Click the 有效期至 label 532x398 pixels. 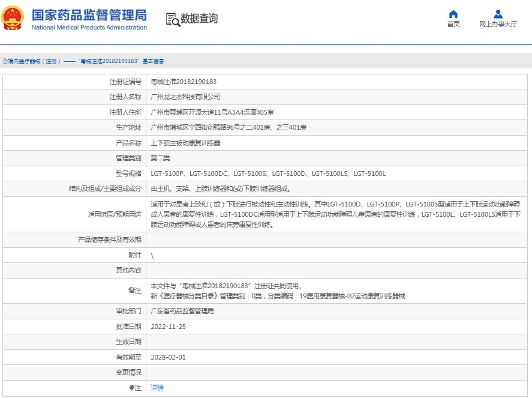tap(128, 357)
